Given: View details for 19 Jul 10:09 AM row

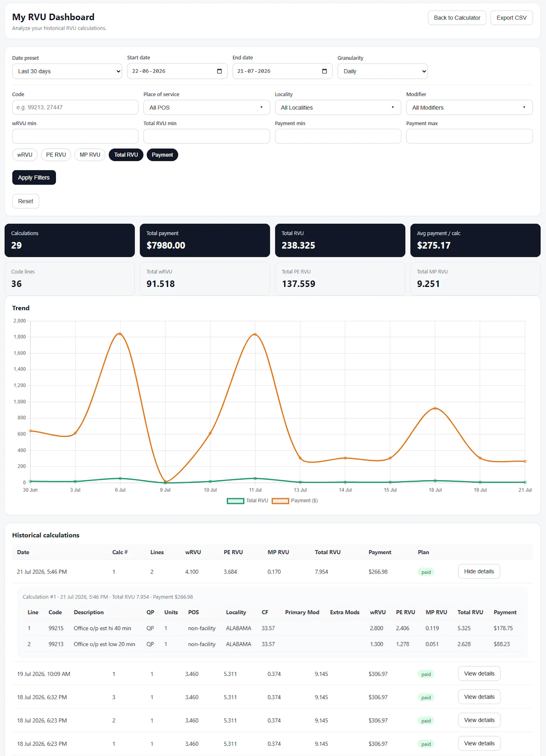Looking at the screenshot, I should (479, 673).
